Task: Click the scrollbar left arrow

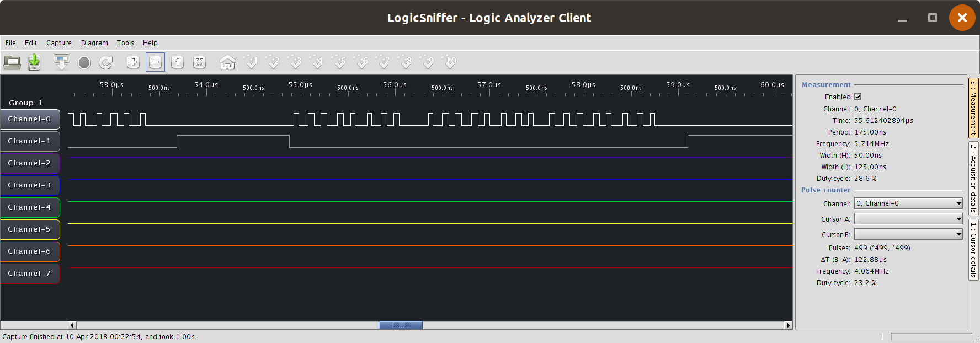Action: pos(72,325)
